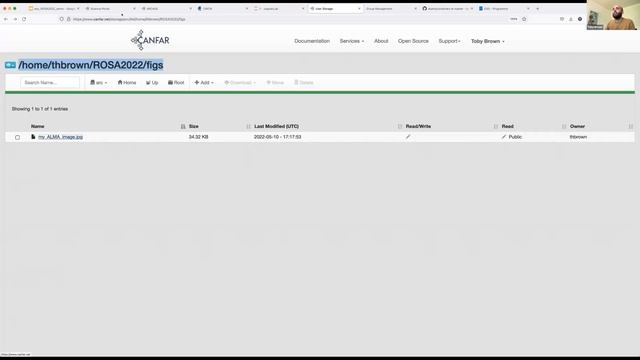The width and height of the screenshot is (640, 360).
Task: Click the sort handle after Size column
Action: click(248, 127)
